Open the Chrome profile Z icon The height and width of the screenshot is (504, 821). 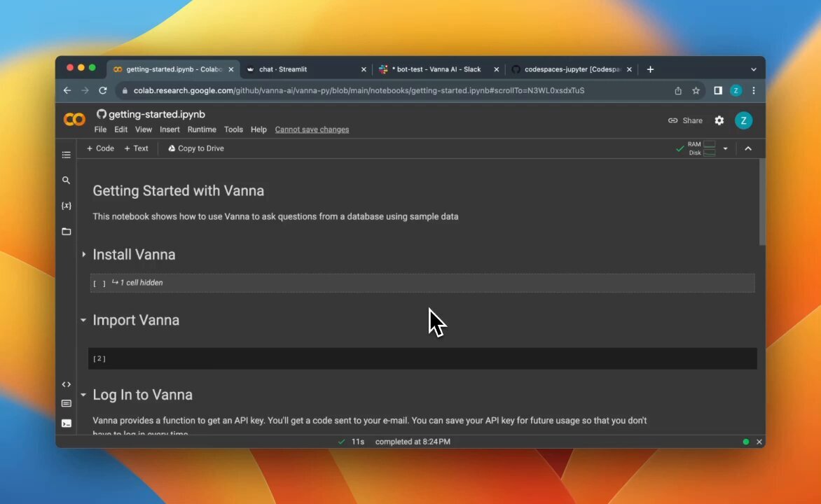point(736,90)
